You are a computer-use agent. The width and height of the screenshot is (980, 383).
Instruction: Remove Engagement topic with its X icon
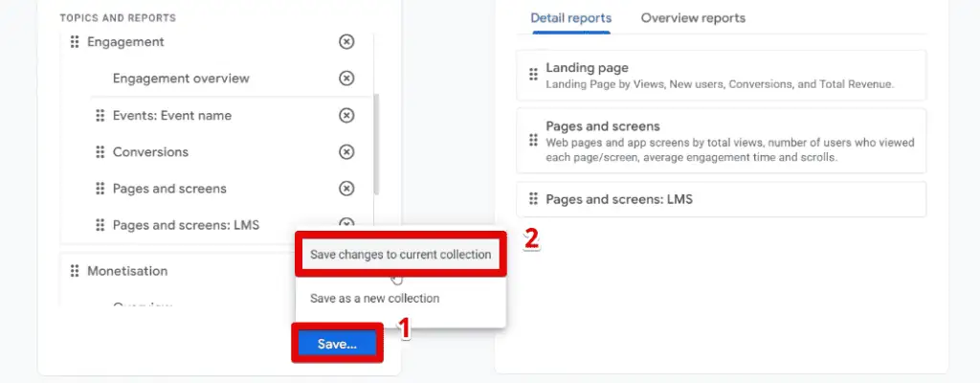click(x=346, y=42)
